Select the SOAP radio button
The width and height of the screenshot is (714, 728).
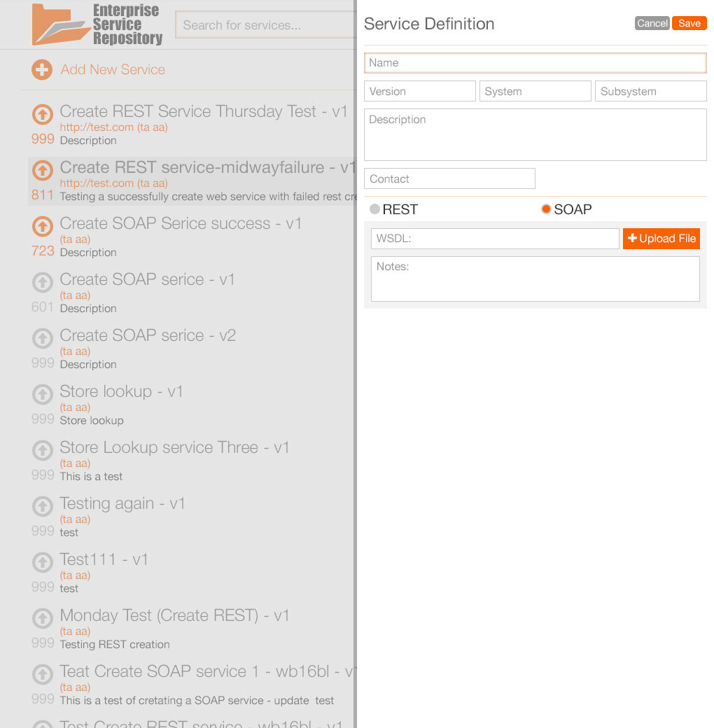click(x=546, y=209)
